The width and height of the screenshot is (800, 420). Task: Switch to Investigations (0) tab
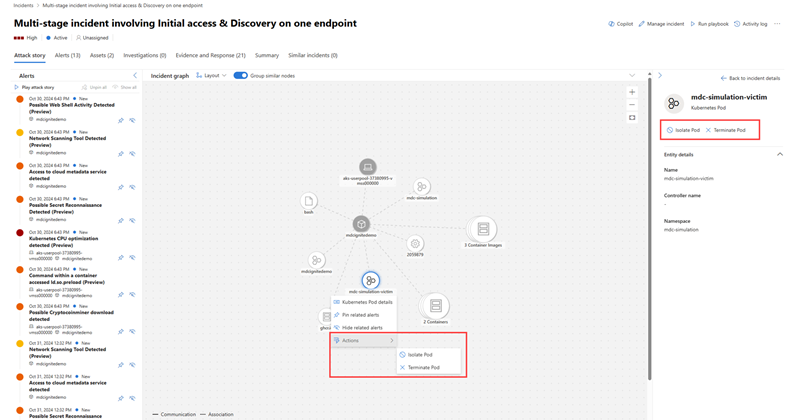(x=144, y=55)
